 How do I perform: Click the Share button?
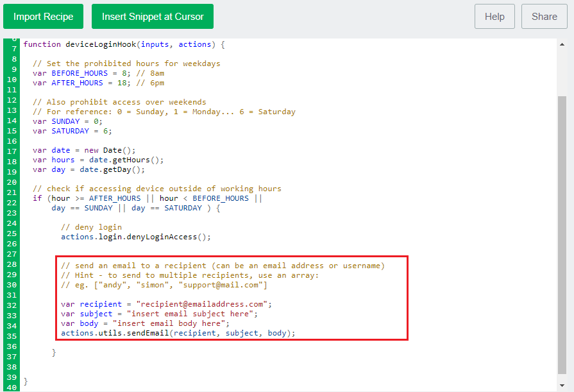(x=544, y=17)
